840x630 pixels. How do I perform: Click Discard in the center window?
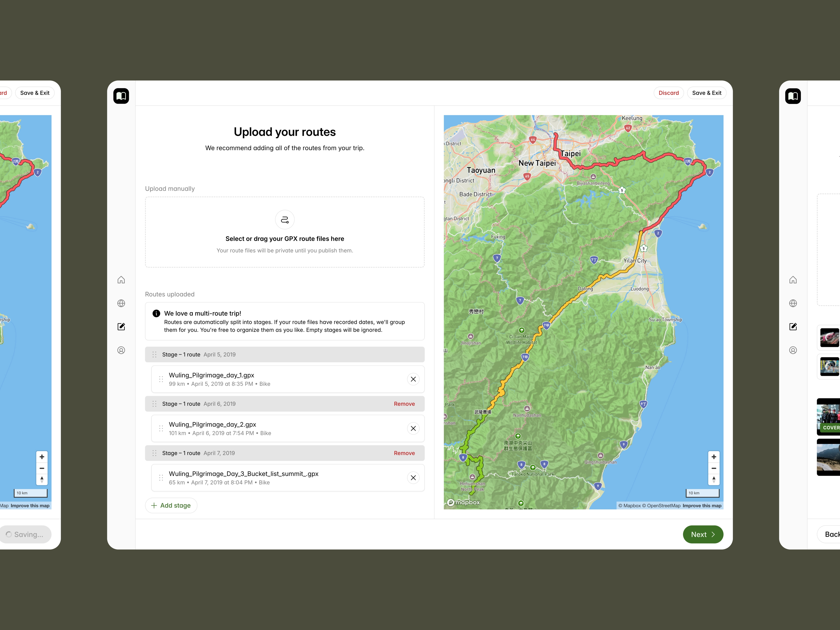(x=669, y=93)
